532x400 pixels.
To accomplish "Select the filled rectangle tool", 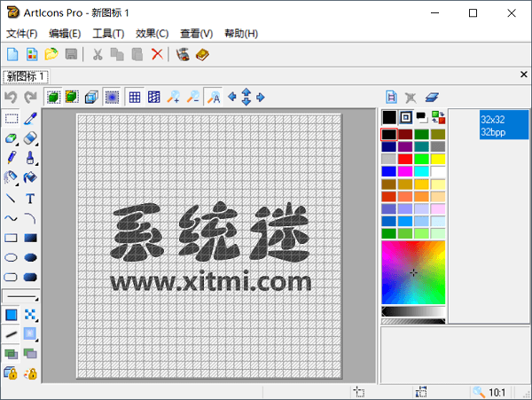I will 30,238.
